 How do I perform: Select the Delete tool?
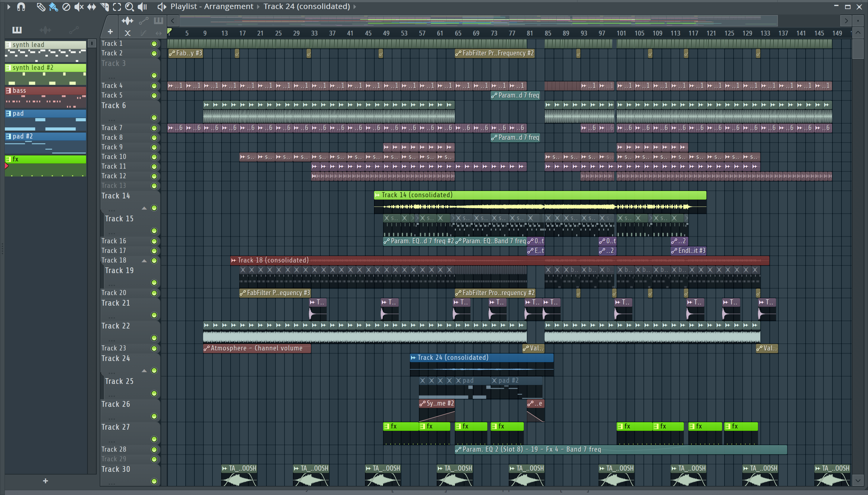point(66,6)
